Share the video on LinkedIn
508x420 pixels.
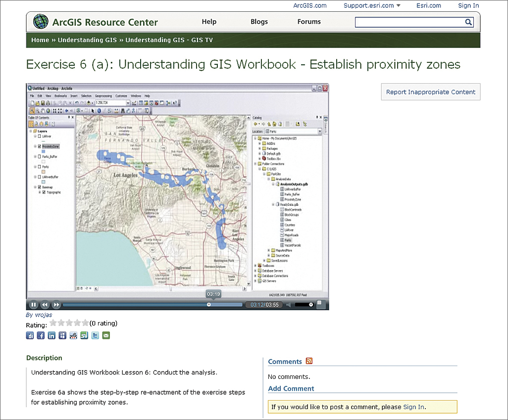point(51,335)
